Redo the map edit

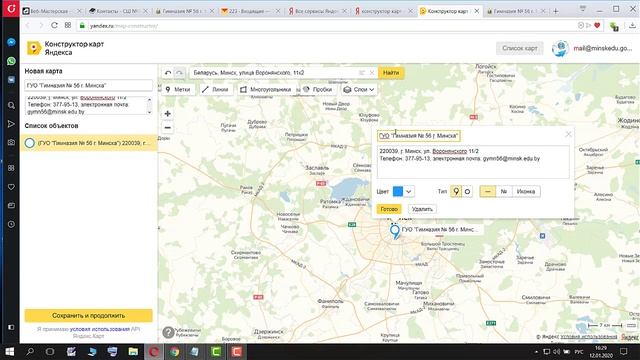coord(179,73)
